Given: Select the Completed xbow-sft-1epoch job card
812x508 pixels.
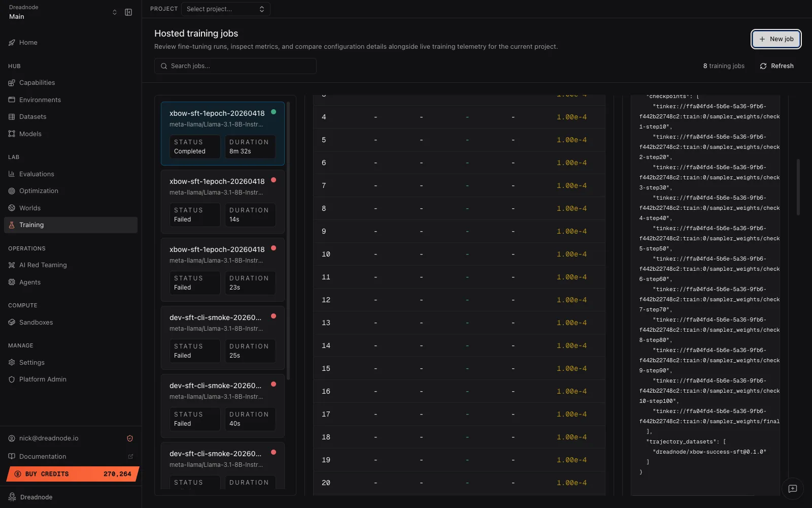Looking at the screenshot, I should click(222, 133).
